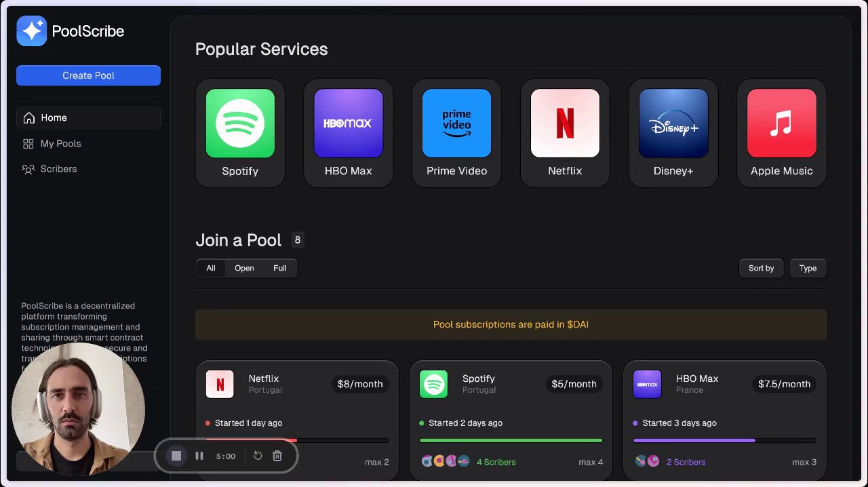
Task: Click the Spotify pool title text
Action: (479, 378)
